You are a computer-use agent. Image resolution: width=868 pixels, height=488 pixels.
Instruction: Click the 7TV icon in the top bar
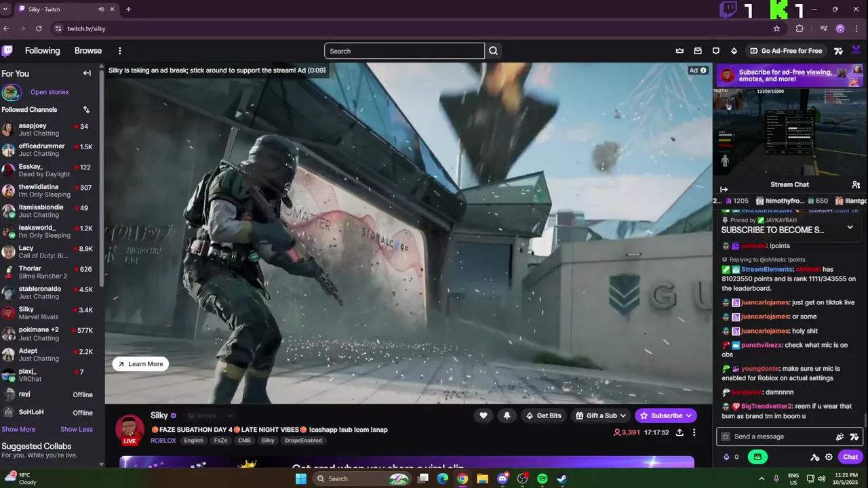pos(838,51)
